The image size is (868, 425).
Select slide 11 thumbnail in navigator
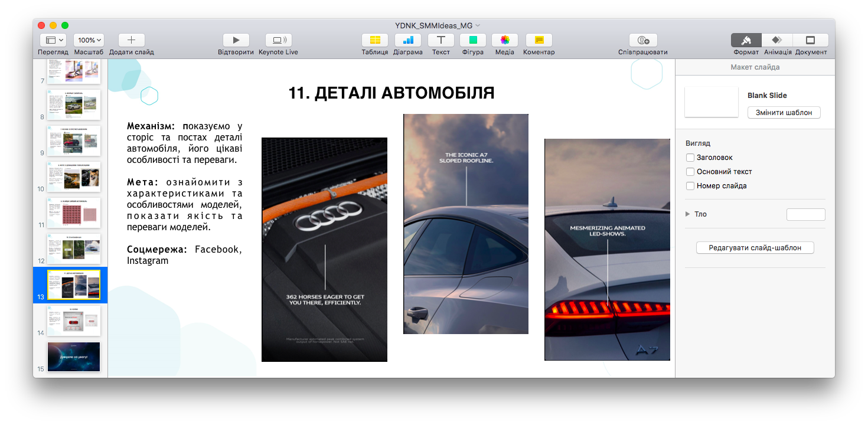[x=74, y=212]
